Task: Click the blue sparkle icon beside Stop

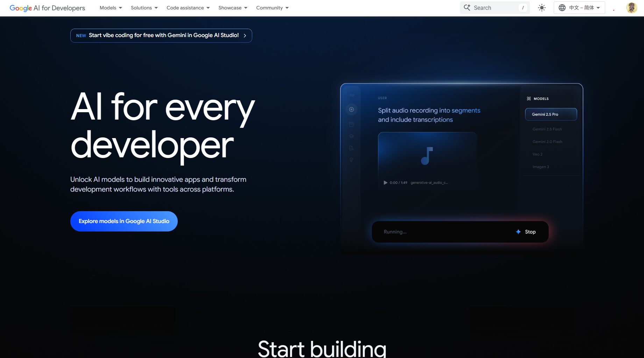Action: pyautogui.click(x=518, y=232)
